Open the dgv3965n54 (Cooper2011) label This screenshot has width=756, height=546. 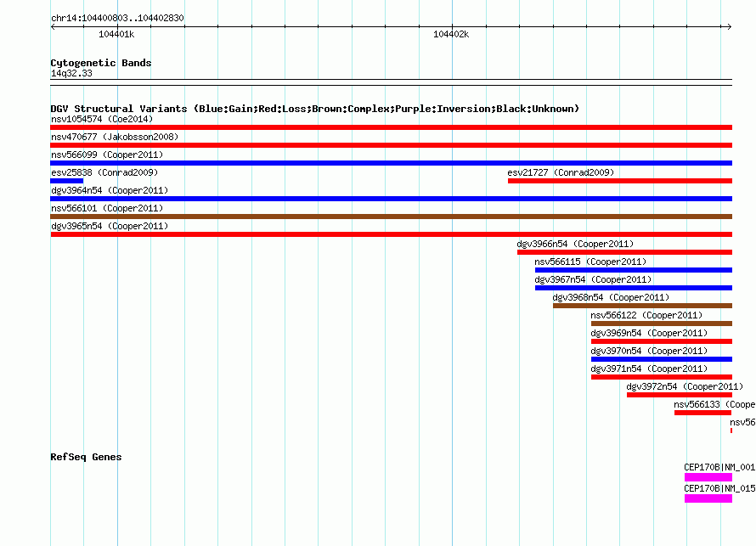tap(110, 226)
